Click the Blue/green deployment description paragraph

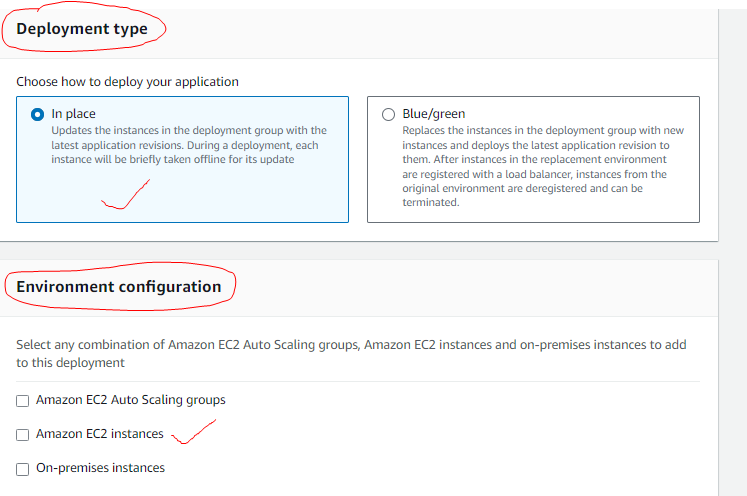tap(543, 166)
